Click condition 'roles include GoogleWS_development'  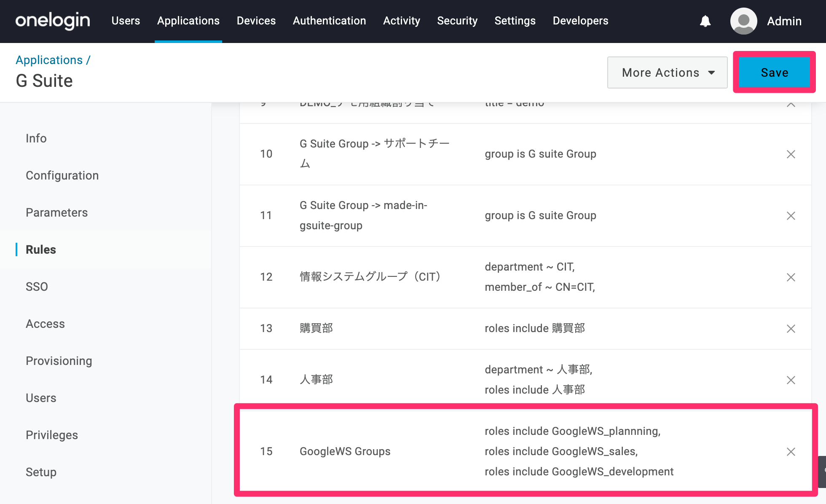tap(579, 472)
